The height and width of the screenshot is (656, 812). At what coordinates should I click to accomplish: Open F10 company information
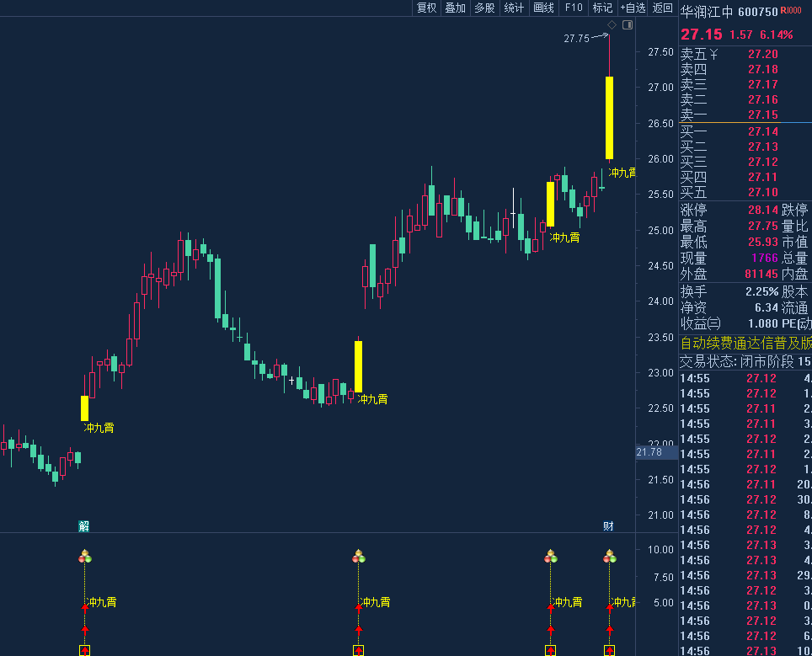pos(574,8)
